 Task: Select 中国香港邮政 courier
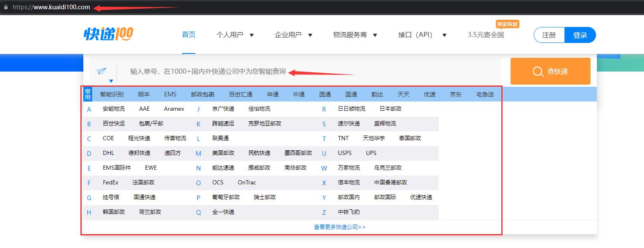pos(391,182)
